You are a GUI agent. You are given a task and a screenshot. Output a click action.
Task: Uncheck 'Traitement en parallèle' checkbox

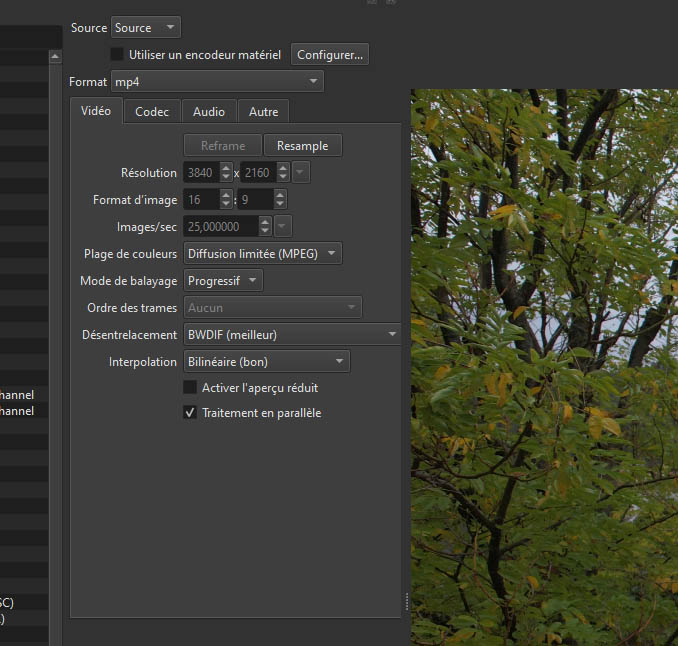[x=190, y=413]
